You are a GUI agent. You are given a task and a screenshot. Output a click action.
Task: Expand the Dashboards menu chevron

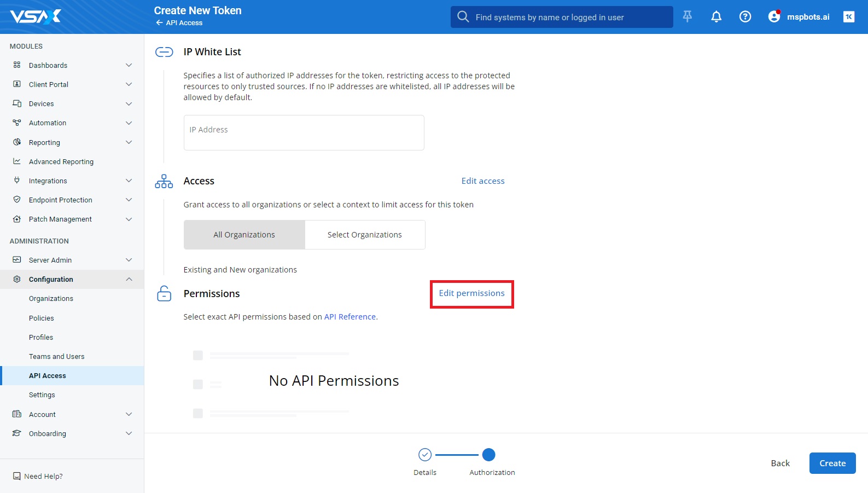point(129,65)
